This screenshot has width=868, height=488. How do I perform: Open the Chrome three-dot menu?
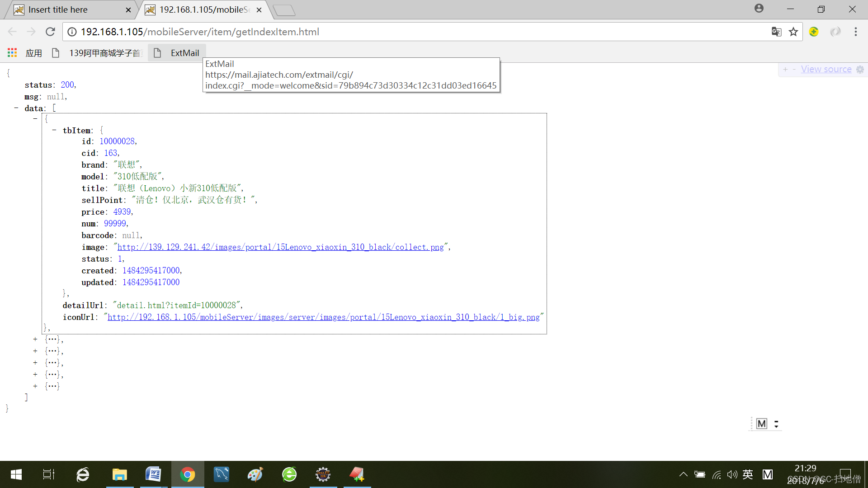[855, 32]
